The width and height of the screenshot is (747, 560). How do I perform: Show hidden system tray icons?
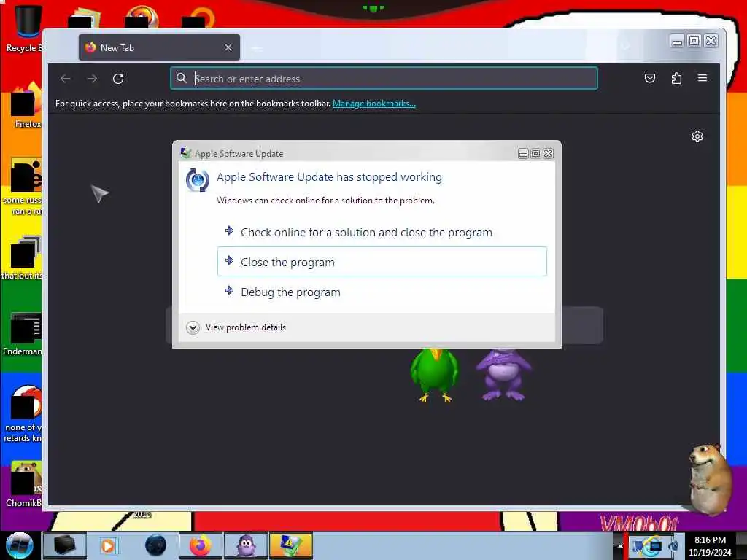coord(620,546)
